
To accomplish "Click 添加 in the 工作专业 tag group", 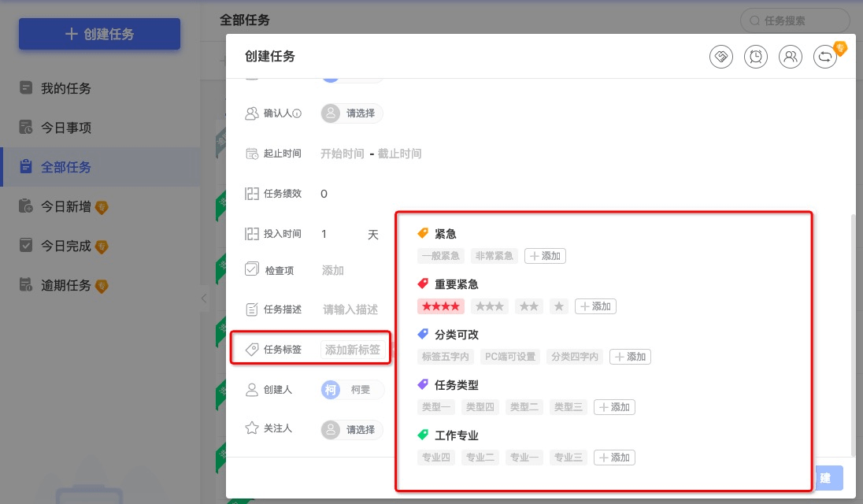I will tap(615, 458).
